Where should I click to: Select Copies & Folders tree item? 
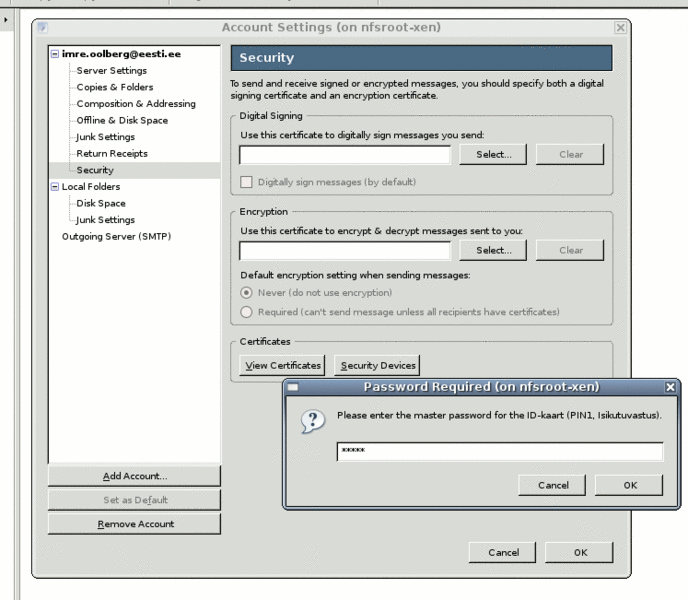tap(115, 87)
